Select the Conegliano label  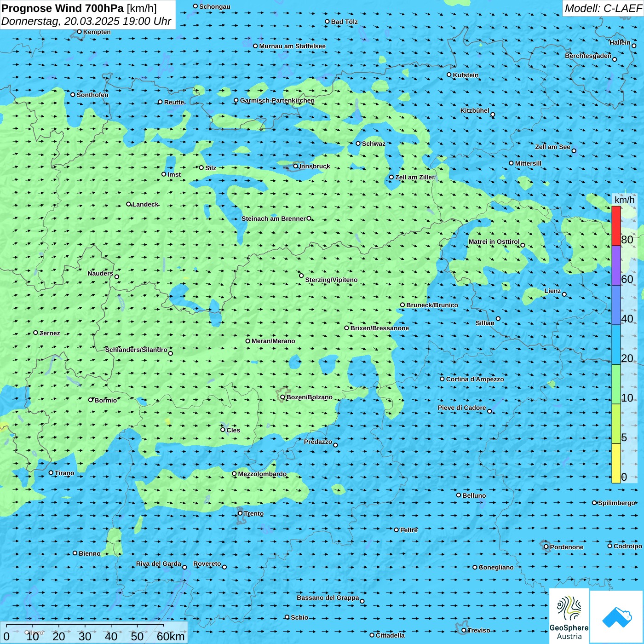(x=496, y=567)
